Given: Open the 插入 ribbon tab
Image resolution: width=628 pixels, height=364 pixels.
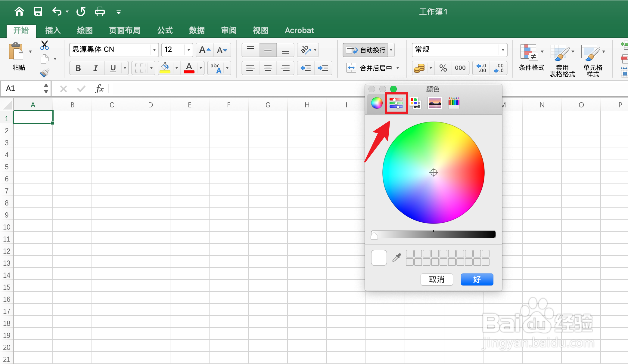Looking at the screenshot, I should tap(53, 30).
